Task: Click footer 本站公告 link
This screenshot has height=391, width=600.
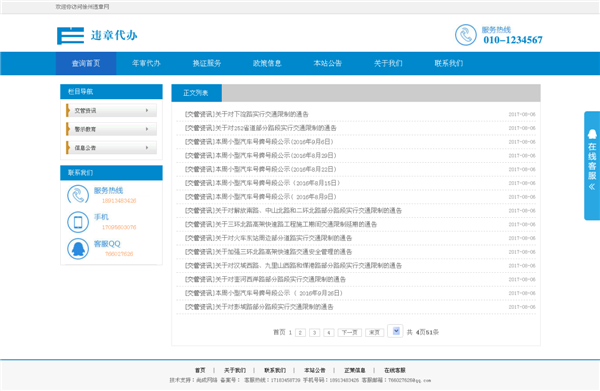Action: [x=315, y=370]
